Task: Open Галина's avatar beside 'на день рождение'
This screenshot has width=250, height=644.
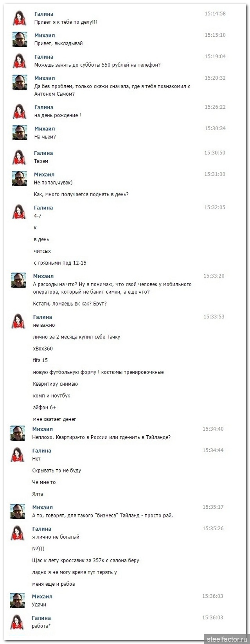Action: click(20, 111)
